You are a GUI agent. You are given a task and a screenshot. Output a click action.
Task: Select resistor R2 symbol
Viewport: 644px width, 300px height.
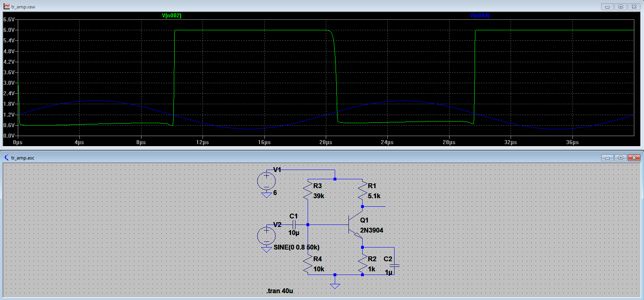(362, 263)
